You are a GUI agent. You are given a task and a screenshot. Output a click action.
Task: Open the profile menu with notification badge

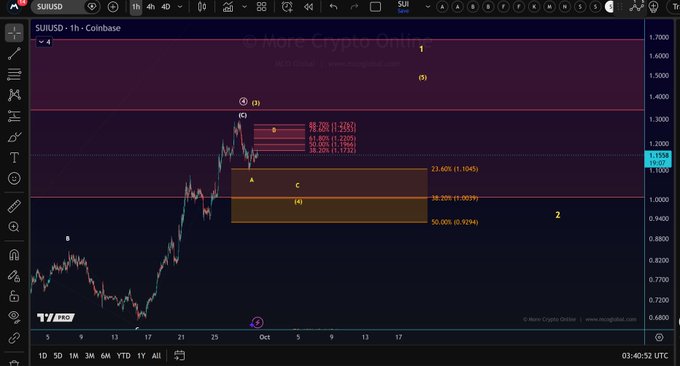tap(15, 6)
